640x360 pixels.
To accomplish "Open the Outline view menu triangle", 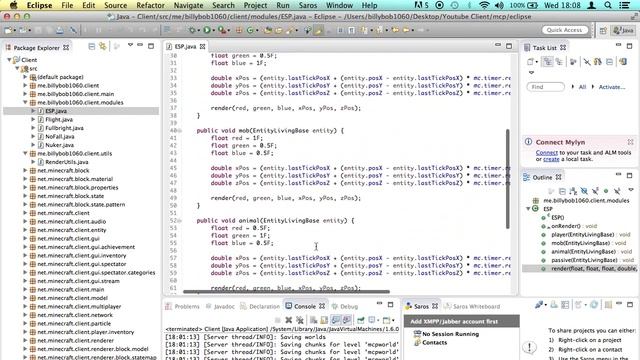I will (x=631, y=190).
